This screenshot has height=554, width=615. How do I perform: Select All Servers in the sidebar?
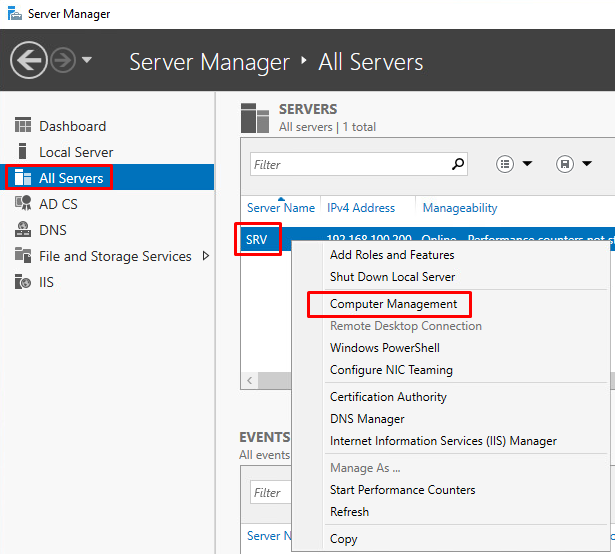71,179
